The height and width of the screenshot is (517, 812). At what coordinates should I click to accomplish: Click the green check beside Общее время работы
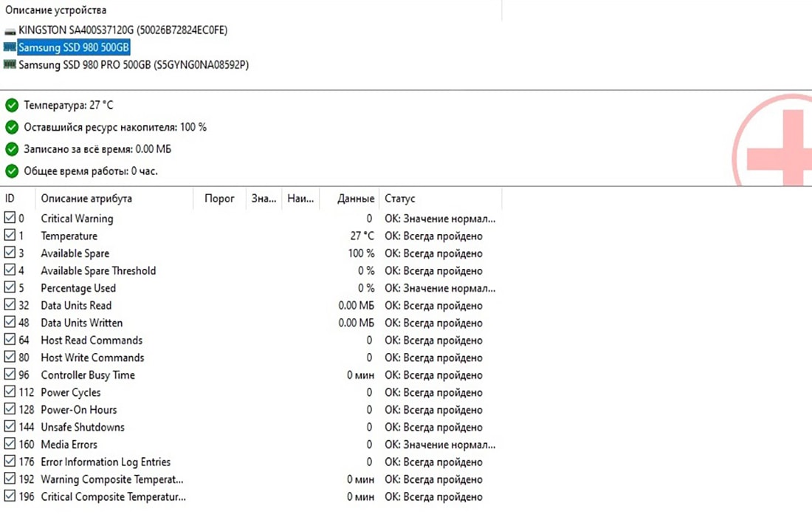[x=12, y=171]
